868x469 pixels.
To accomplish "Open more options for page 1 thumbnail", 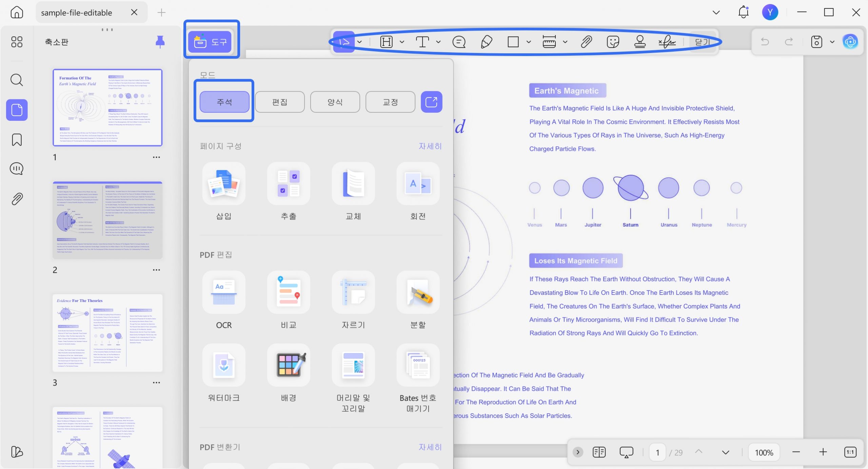I will click(x=156, y=157).
